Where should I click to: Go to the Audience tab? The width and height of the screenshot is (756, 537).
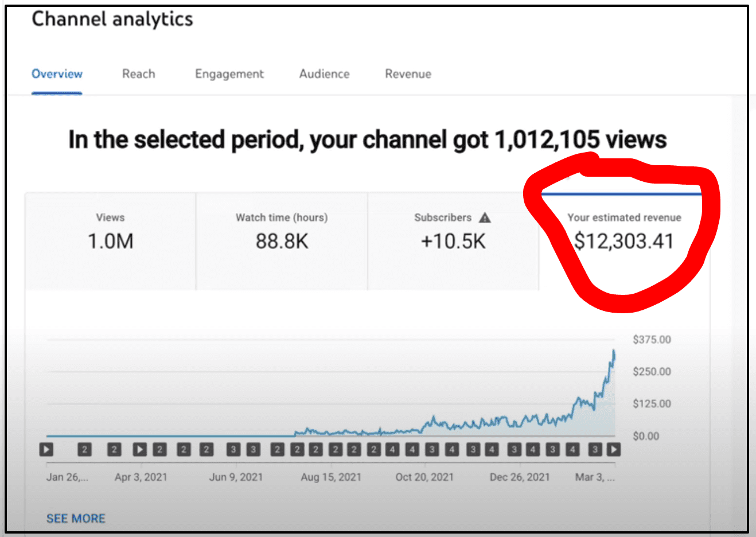pos(324,74)
